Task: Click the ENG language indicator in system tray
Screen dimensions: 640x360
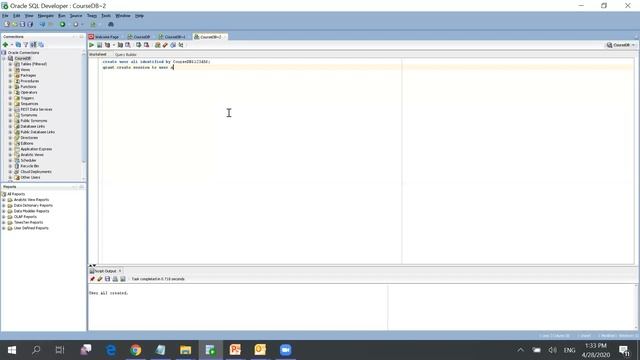Action: [569, 350]
